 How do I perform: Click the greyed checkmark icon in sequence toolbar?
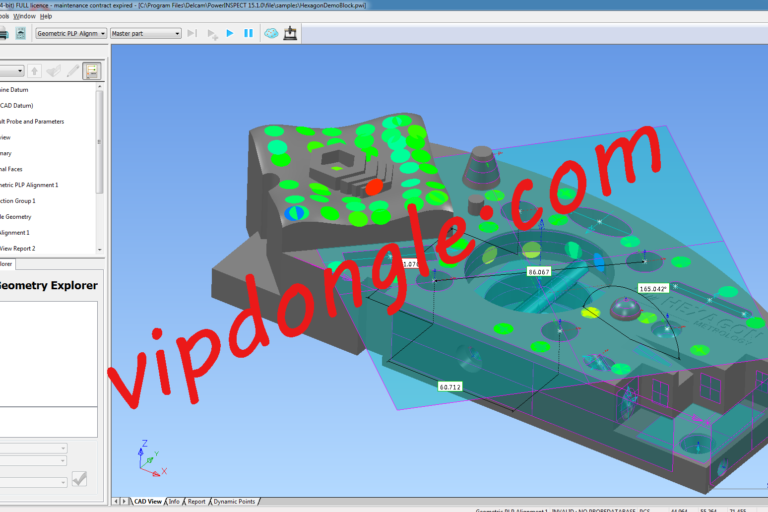point(53,71)
